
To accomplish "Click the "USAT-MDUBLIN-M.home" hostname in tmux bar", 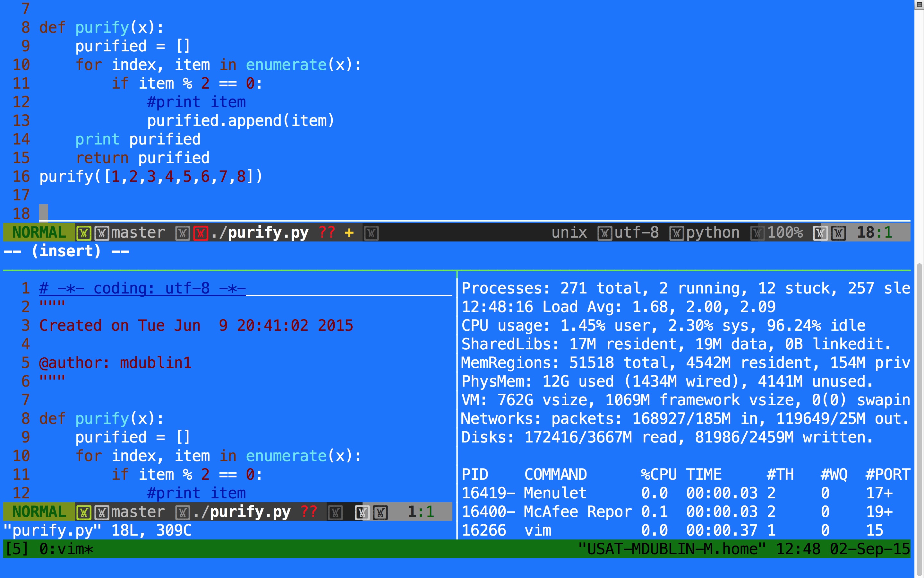I will 672,549.
